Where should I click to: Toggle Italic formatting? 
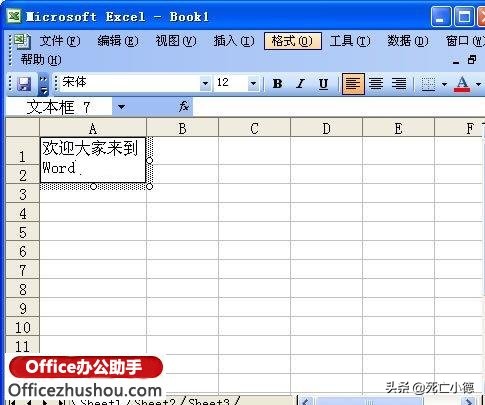(x=300, y=84)
